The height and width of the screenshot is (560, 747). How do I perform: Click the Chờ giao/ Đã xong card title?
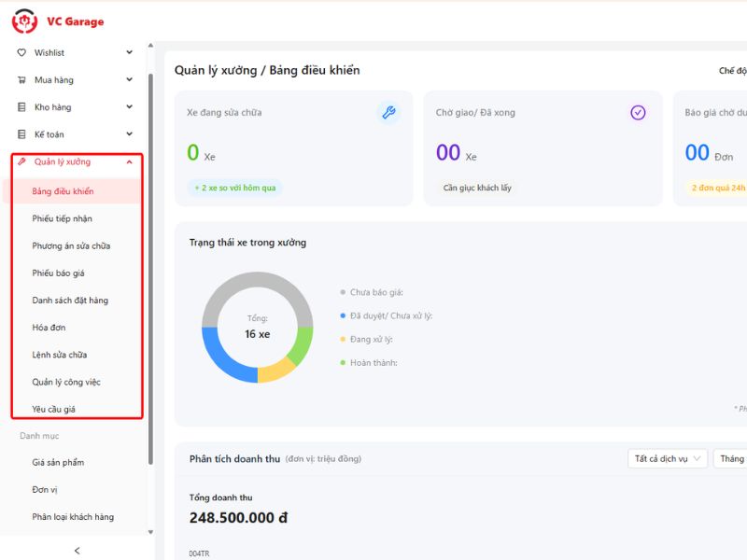(x=475, y=112)
